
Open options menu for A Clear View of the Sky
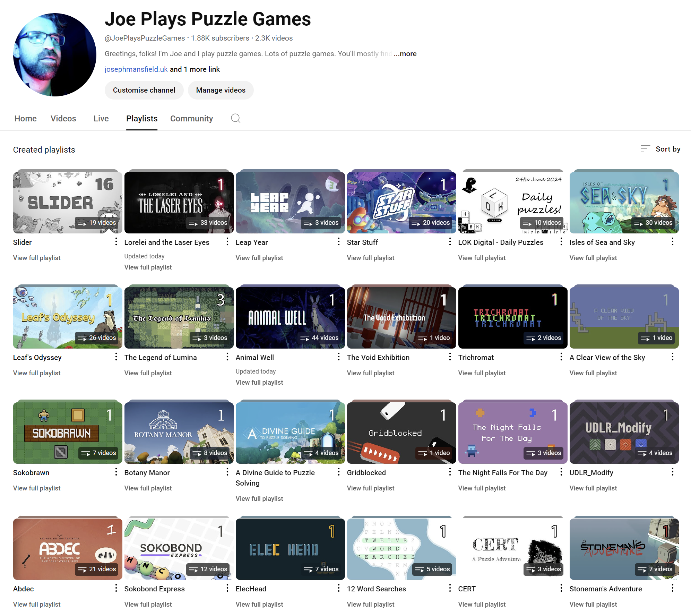tap(673, 357)
